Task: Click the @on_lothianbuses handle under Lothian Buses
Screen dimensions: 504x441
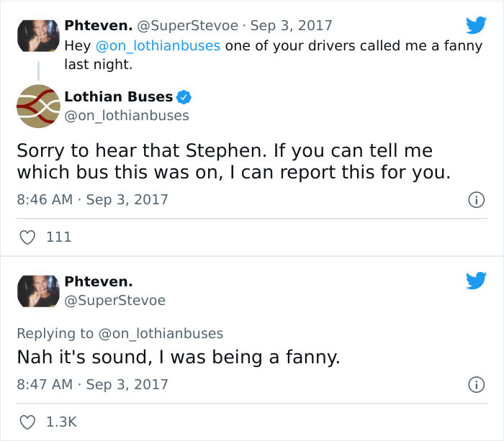Action: coord(127,115)
